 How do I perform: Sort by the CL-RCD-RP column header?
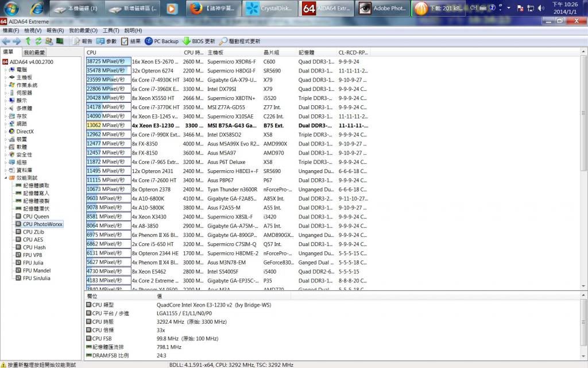point(353,52)
